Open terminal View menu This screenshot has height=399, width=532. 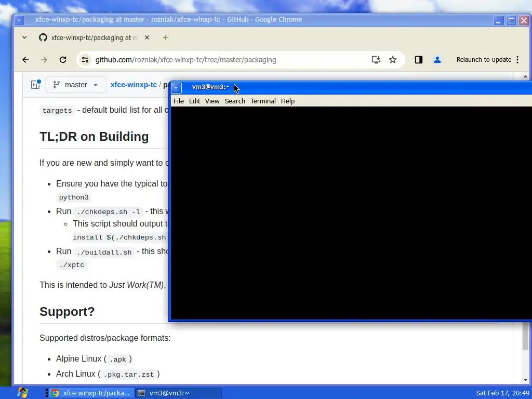(212, 101)
